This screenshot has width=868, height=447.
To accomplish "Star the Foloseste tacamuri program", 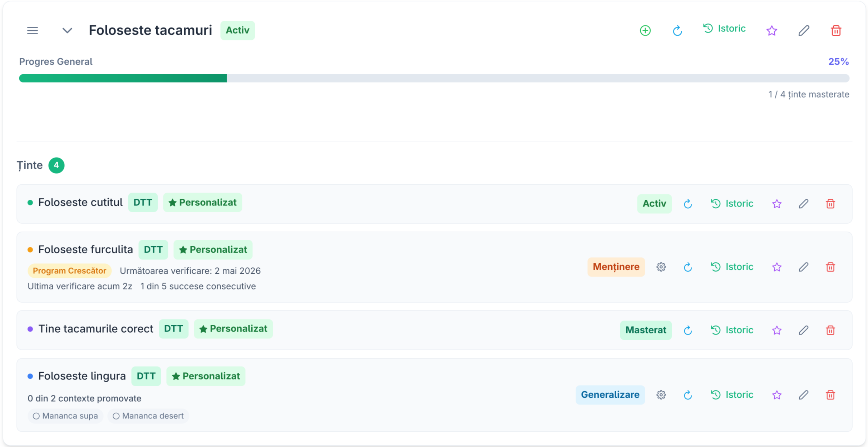I will 771,30.
